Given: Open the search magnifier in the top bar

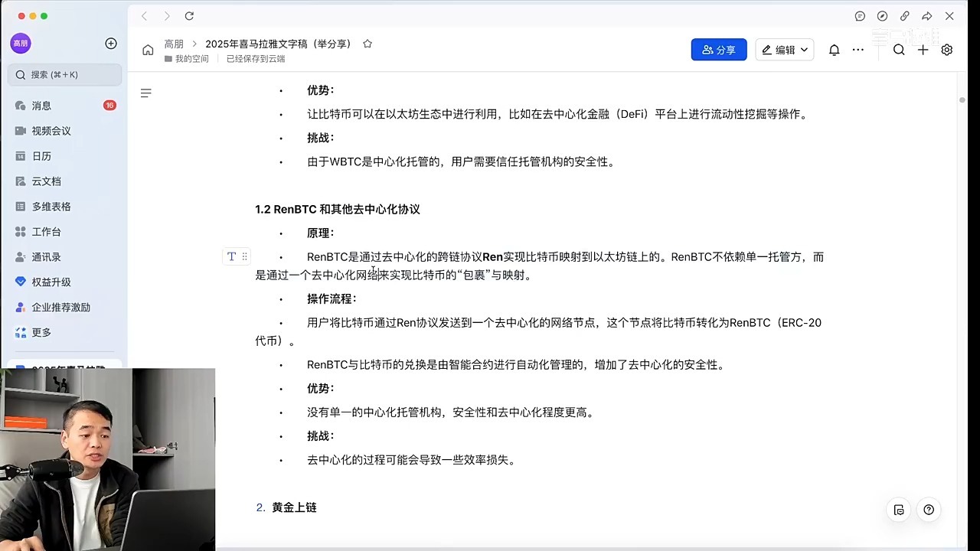Looking at the screenshot, I should point(899,49).
